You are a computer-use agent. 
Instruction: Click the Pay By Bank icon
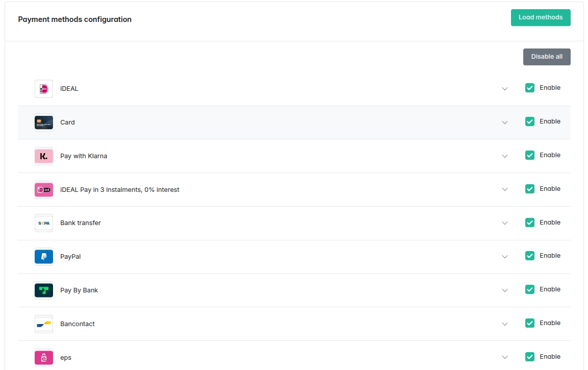coord(44,290)
